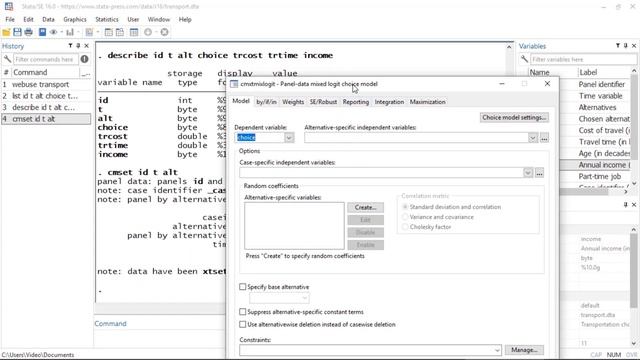
Task: Click the Graph toolbar icon
Action: (70, 32)
